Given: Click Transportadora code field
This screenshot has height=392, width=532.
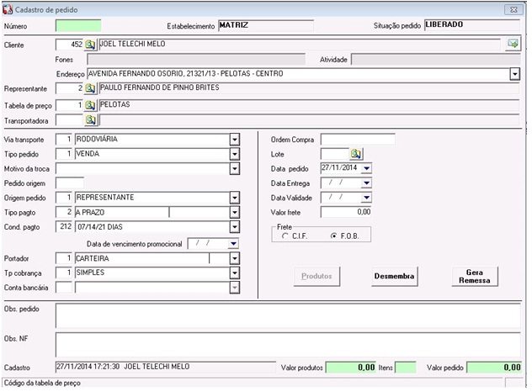Looking at the screenshot, I should click(x=70, y=120).
